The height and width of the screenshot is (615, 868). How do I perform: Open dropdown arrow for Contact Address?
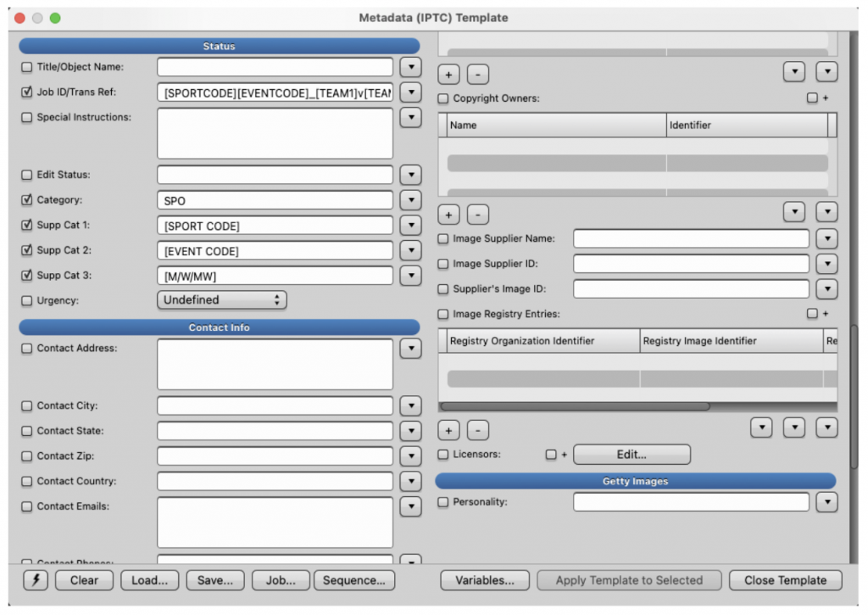coord(411,349)
